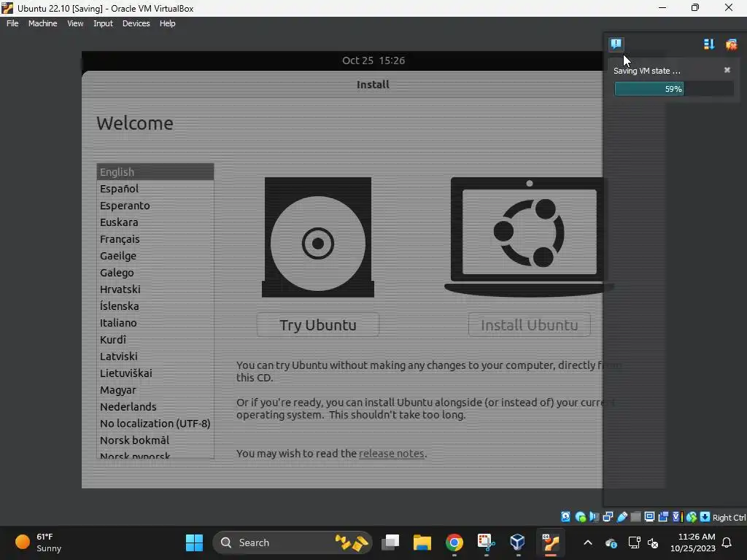Select Magyar in the language list
Screen dimensions: 747x560
pyautogui.click(x=155, y=390)
